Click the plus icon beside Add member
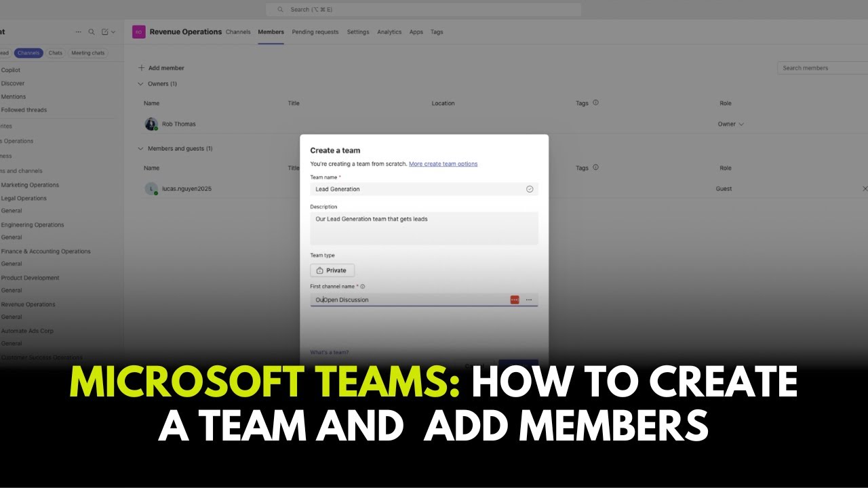 (x=141, y=68)
